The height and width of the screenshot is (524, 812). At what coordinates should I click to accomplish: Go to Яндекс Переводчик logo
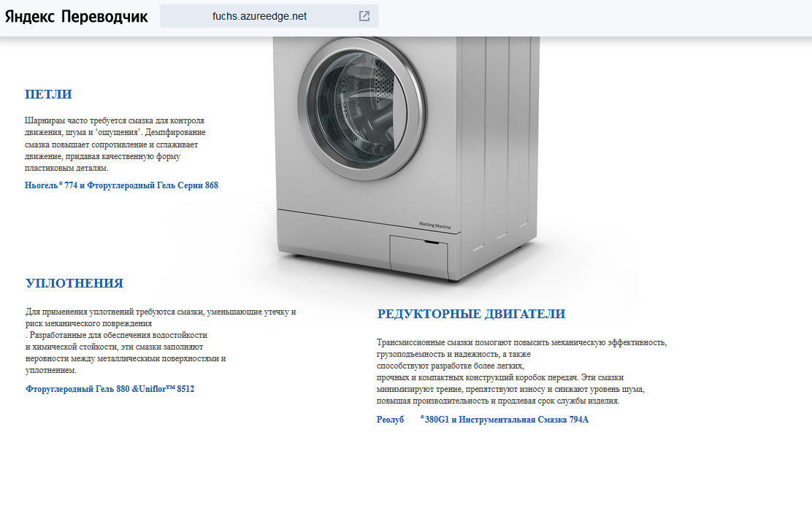tap(76, 17)
